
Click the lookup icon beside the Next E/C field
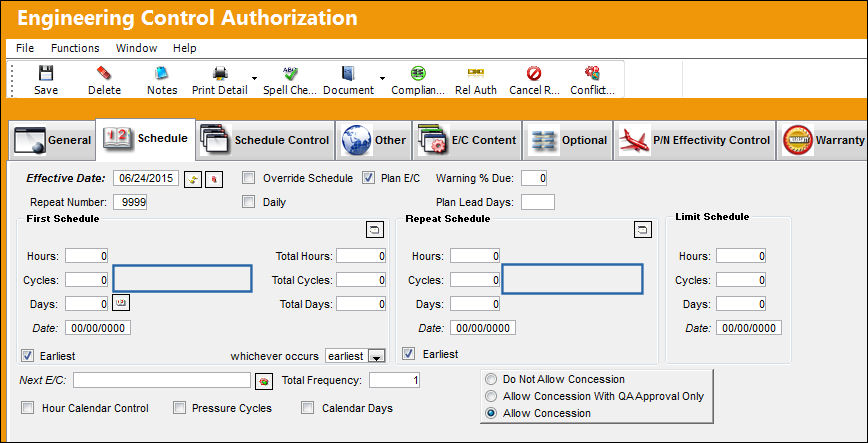[x=264, y=381]
